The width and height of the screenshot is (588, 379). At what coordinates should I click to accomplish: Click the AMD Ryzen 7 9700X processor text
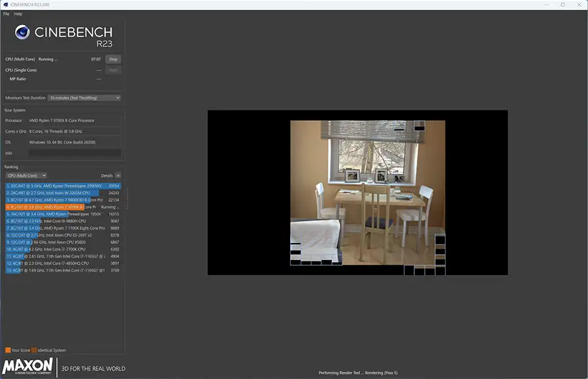61,120
